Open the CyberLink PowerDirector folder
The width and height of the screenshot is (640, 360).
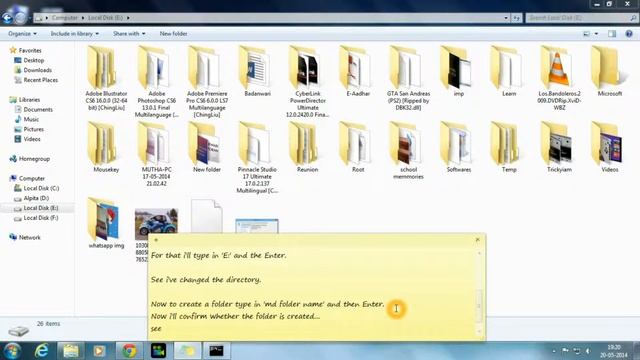[307, 82]
